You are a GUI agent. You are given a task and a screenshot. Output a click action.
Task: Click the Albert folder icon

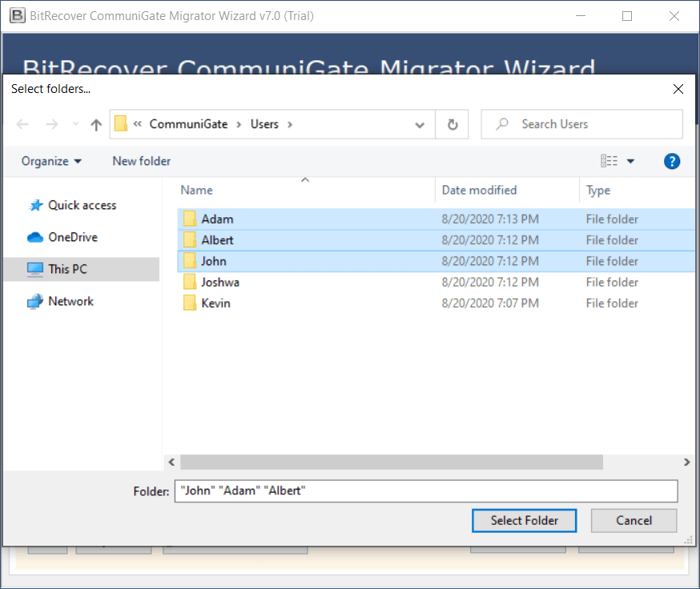190,240
